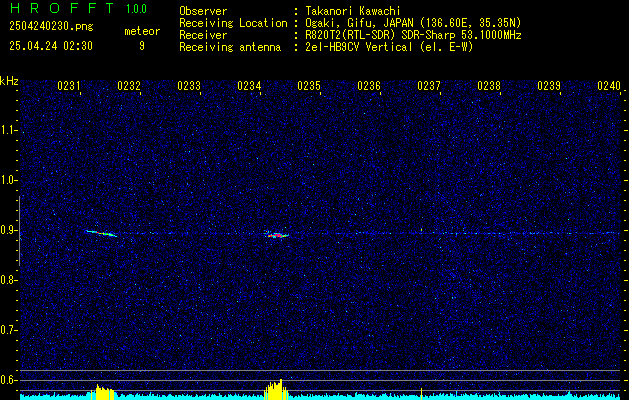The height and width of the screenshot is (400, 629).
Task: Click the 0.9 kHz axis label
Action: pos(7,230)
